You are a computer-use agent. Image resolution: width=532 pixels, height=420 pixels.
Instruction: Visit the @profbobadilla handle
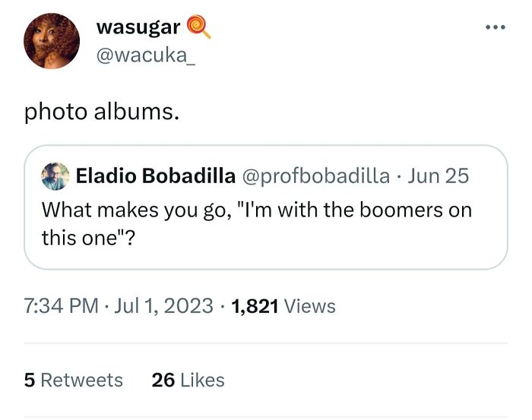coord(315,176)
